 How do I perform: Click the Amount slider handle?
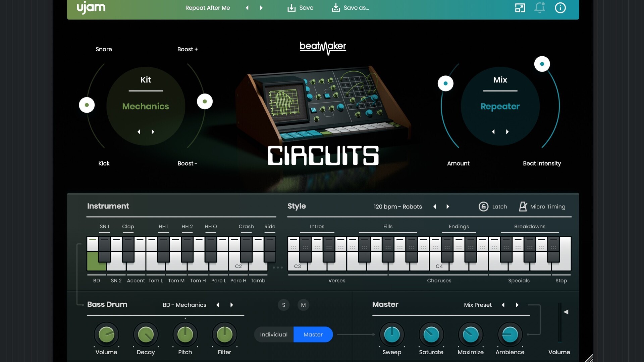pos(445,83)
